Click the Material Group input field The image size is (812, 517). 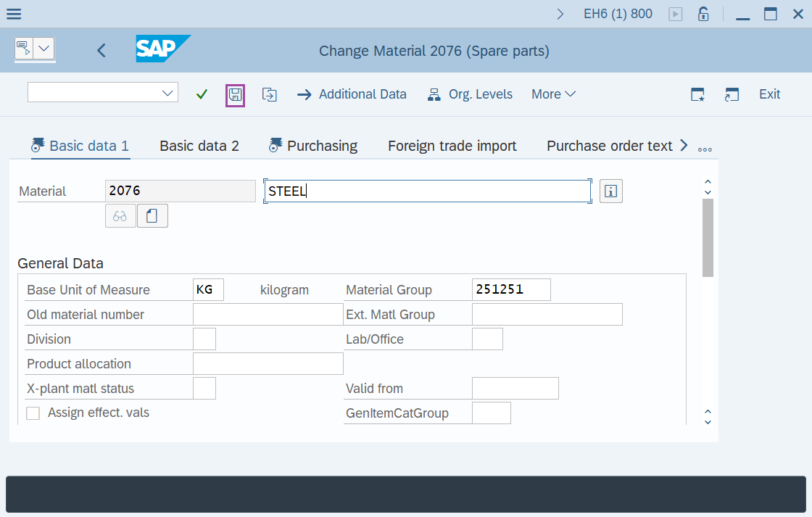click(x=510, y=290)
